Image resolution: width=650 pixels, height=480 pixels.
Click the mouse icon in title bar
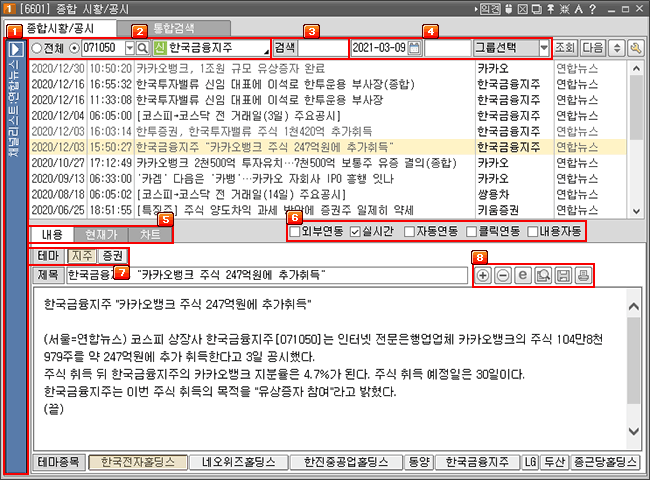click(509, 9)
